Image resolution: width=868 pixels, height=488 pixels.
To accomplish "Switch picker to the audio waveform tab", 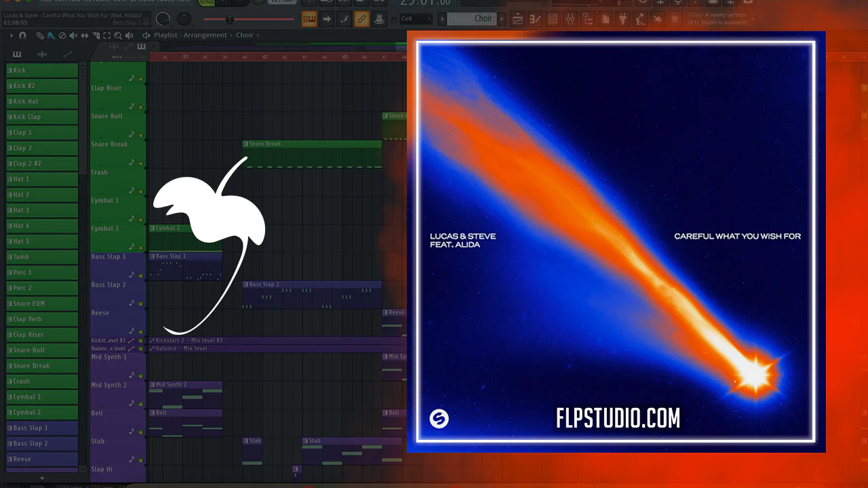I will coord(41,54).
